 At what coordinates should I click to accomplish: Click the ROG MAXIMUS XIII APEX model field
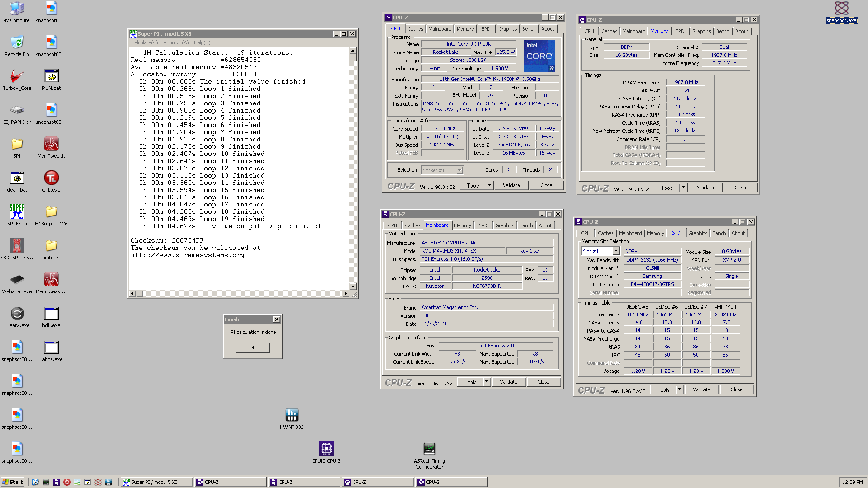[462, 251]
